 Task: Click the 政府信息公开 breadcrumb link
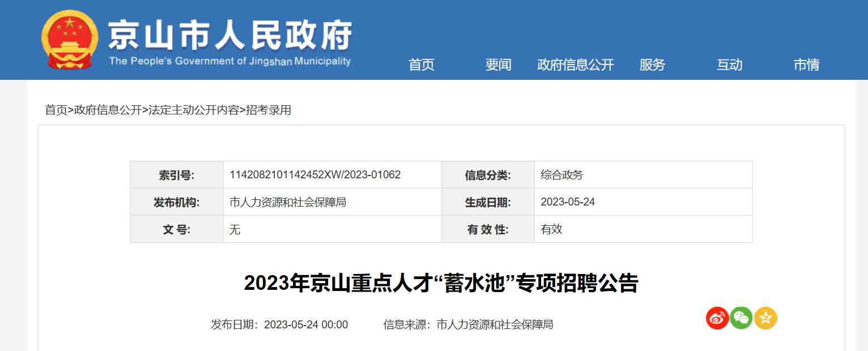108,110
